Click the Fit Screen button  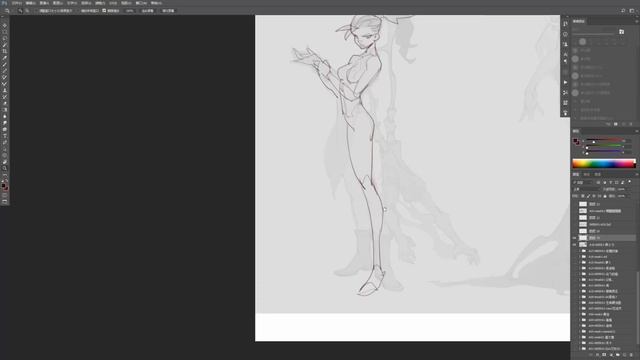pos(147,11)
